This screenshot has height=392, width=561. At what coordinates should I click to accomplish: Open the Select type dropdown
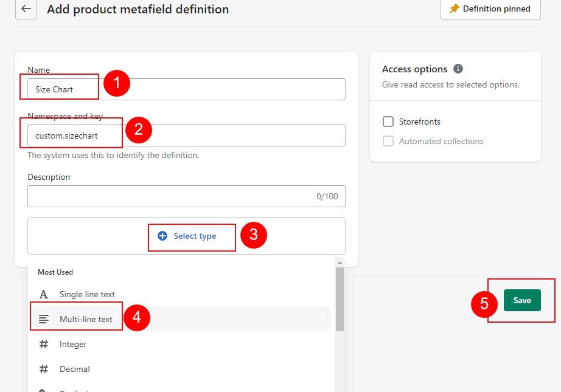(x=186, y=236)
